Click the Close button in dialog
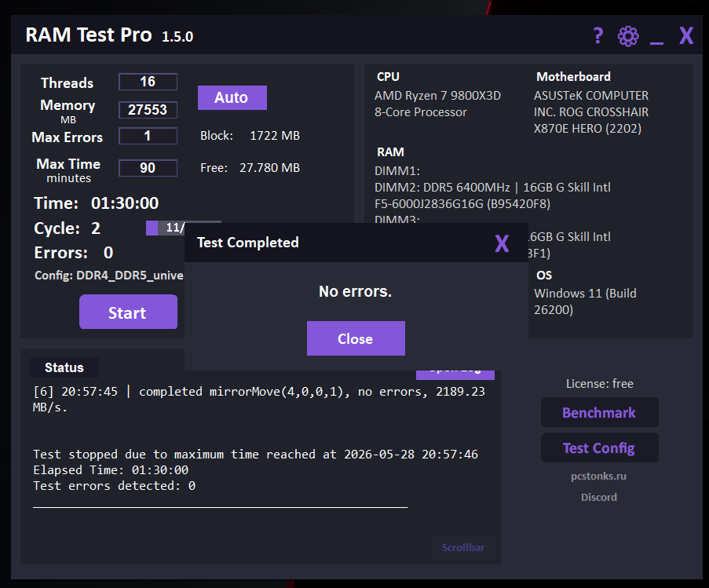This screenshot has width=709, height=588. (356, 338)
